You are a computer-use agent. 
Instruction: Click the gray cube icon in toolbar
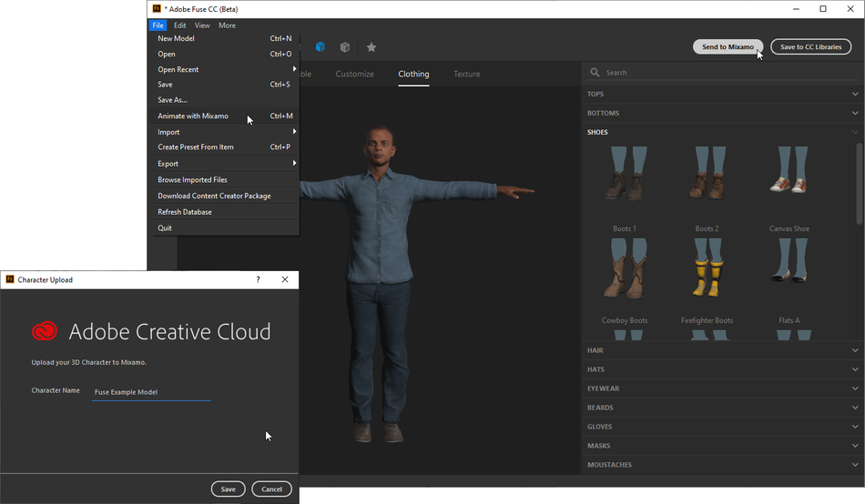345,47
